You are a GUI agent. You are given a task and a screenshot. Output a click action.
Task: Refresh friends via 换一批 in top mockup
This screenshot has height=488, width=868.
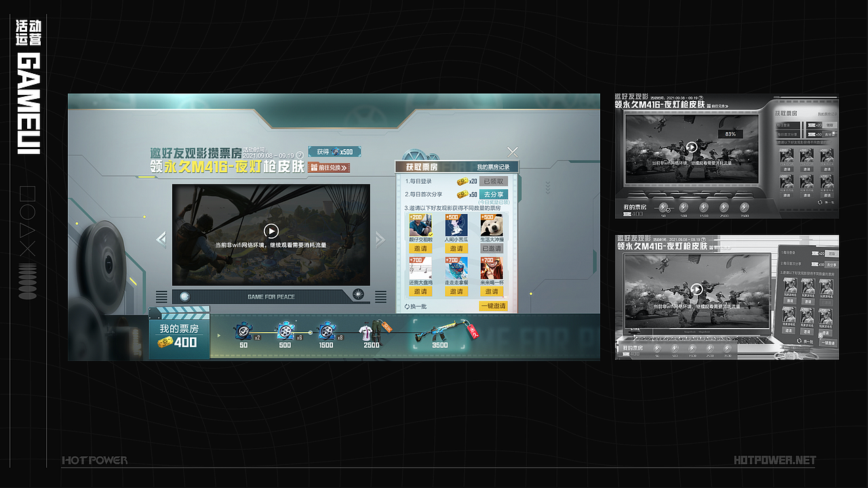click(x=827, y=202)
